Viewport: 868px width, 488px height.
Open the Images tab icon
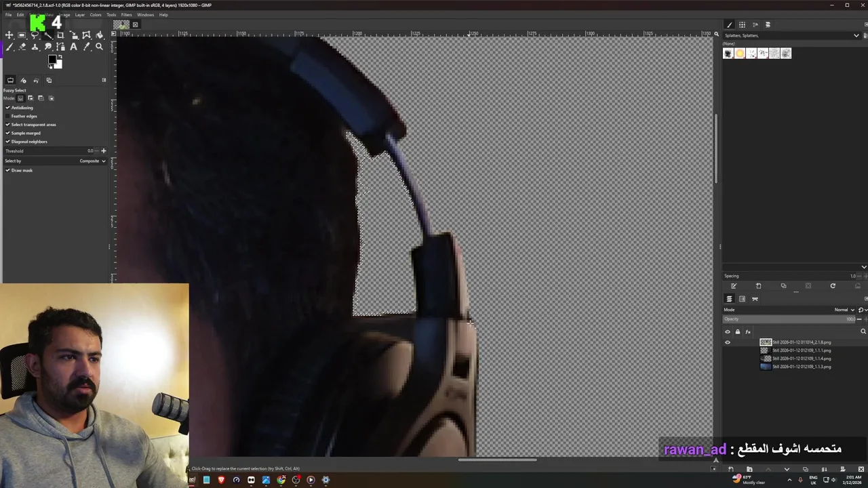(49, 80)
